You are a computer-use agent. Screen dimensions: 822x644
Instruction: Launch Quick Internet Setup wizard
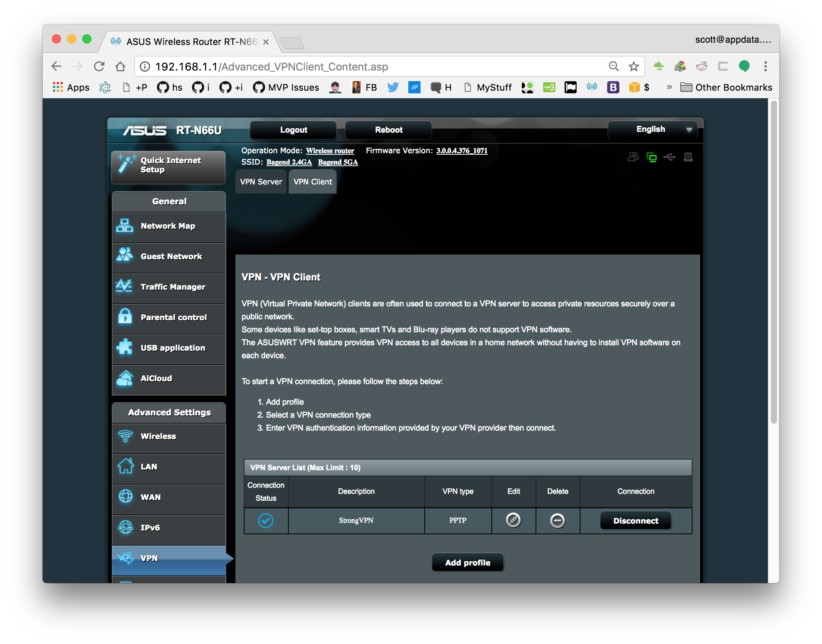(x=168, y=167)
